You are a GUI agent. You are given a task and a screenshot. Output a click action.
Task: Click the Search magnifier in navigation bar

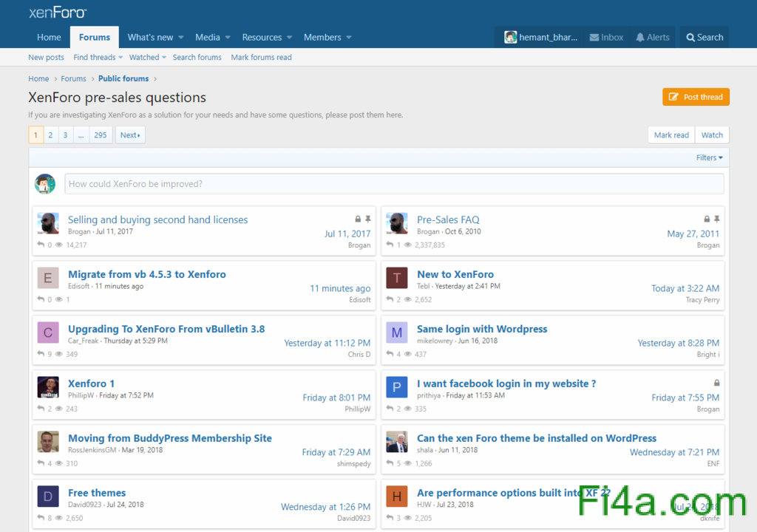(690, 38)
